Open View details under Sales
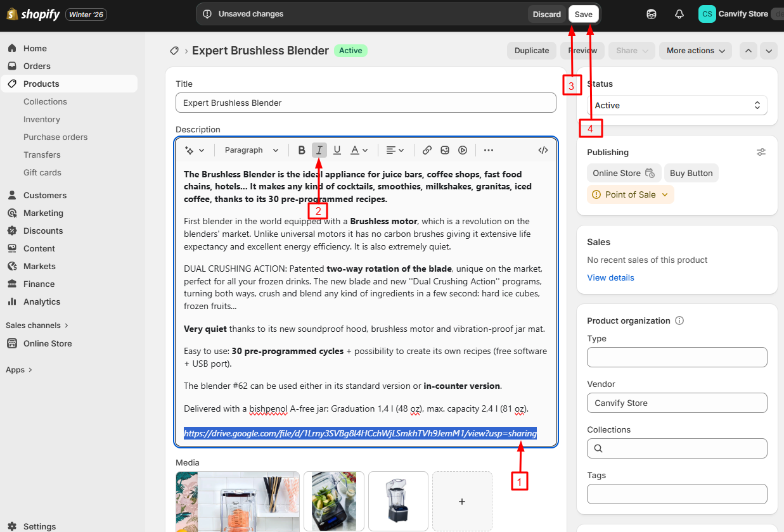The height and width of the screenshot is (532, 784). point(610,277)
